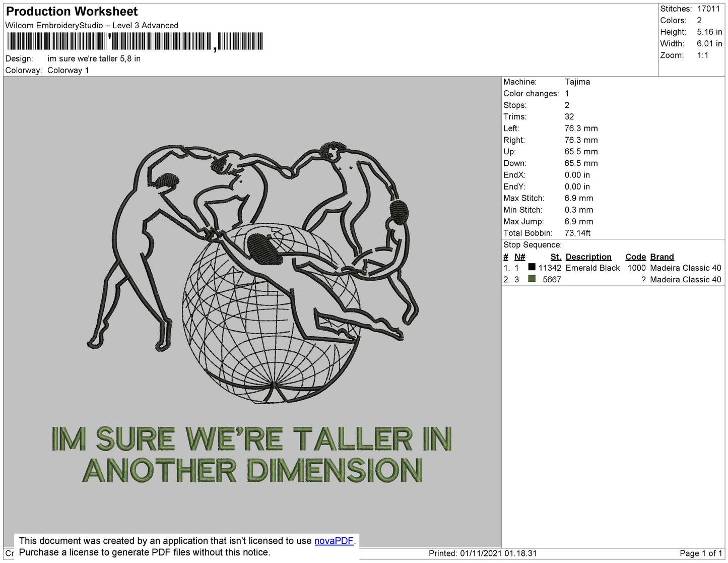Viewport: 728px width, 563px height.
Task: Click the 'Brand' column header
Action: (662, 257)
